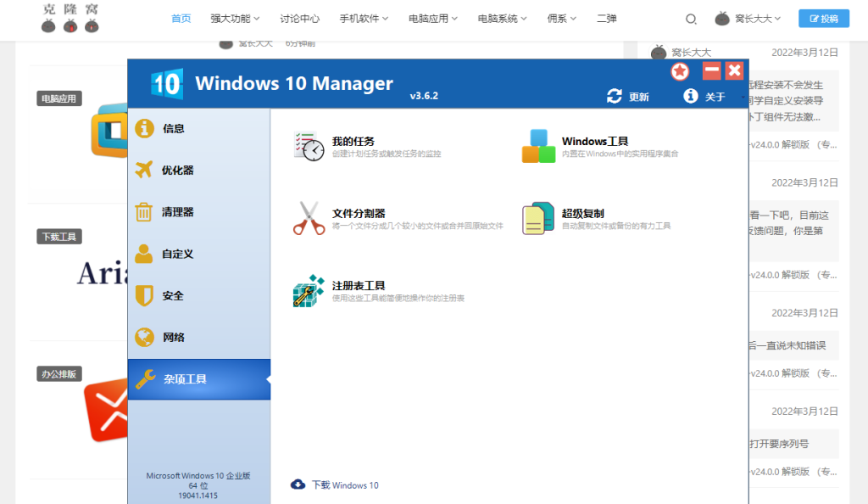This screenshot has height=504, width=868.
Task: Click the v3.6.2 version label
Action: [x=424, y=96]
